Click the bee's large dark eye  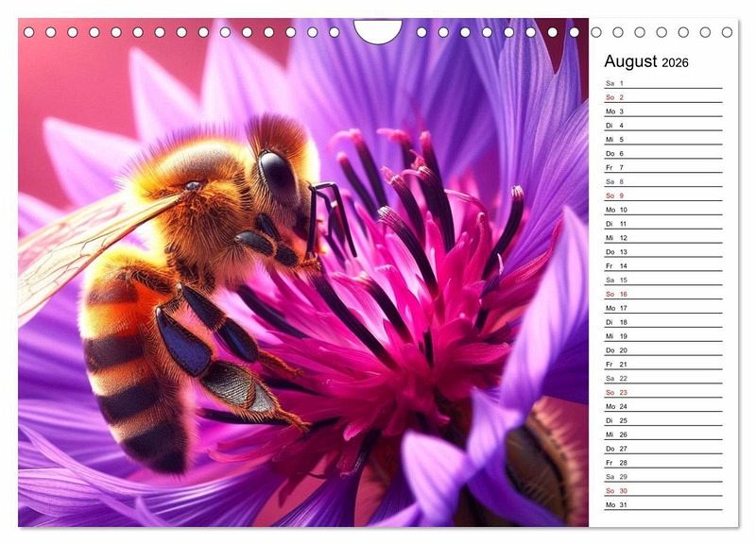click(278, 174)
